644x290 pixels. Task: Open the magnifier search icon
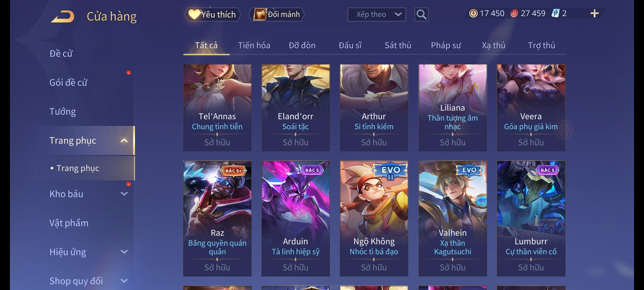tap(421, 15)
